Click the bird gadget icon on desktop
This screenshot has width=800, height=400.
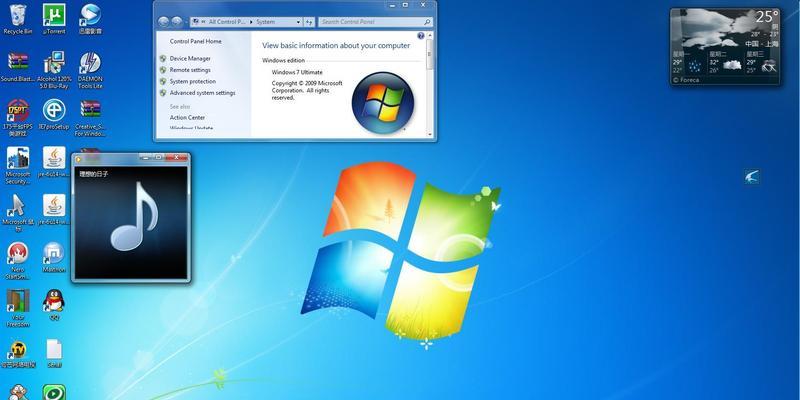[x=751, y=177]
